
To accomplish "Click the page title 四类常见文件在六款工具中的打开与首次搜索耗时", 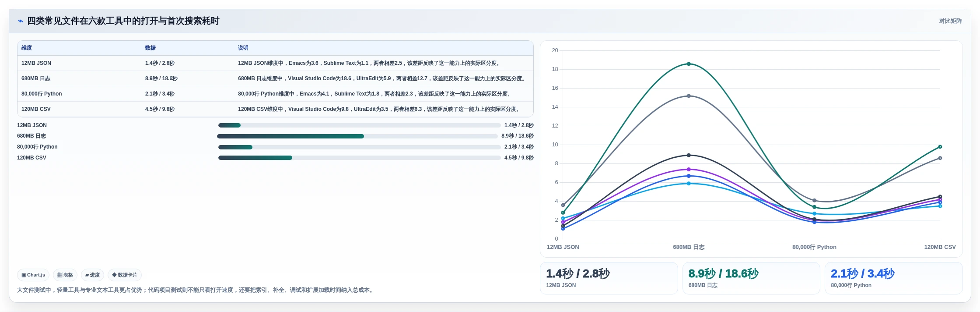I will click(123, 21).
